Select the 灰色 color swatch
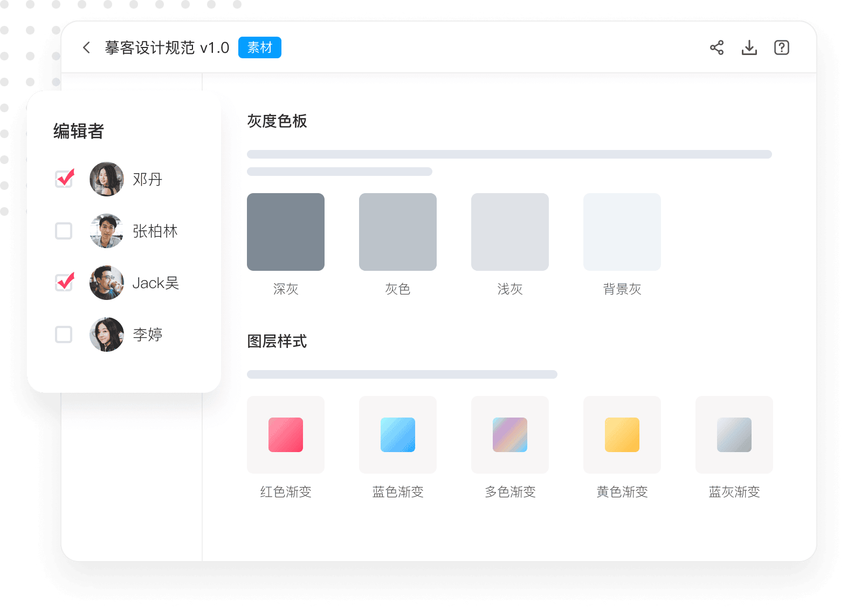Image resolution: width=868 pixels, height=615 pixels. 398,232
